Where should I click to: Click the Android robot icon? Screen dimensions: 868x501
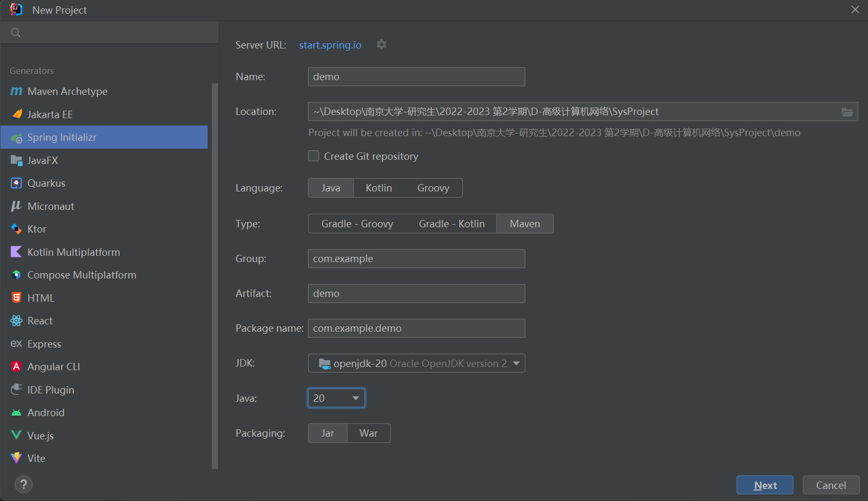[x=16, y=412]
